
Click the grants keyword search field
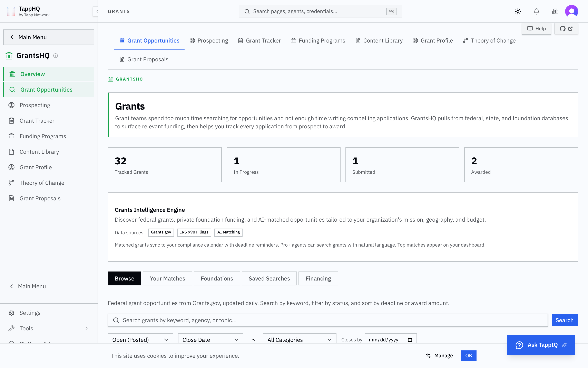[x=328, y=320]
